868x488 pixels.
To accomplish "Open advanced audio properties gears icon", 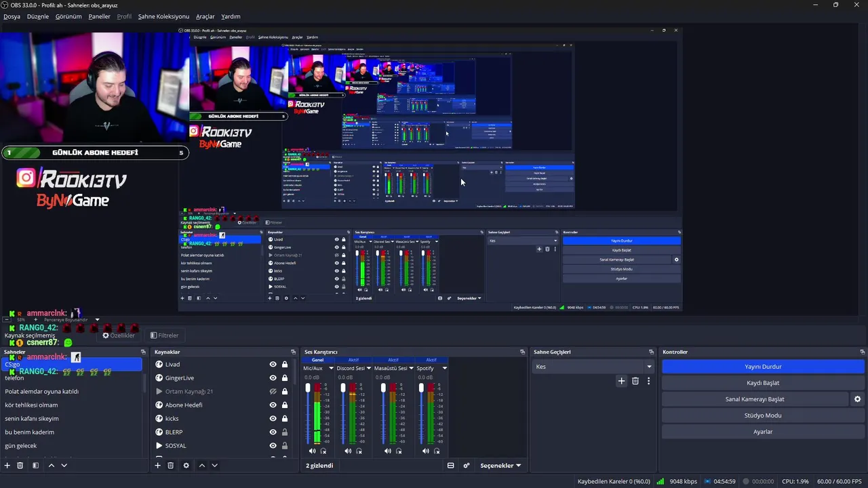I will pos(467,466).
